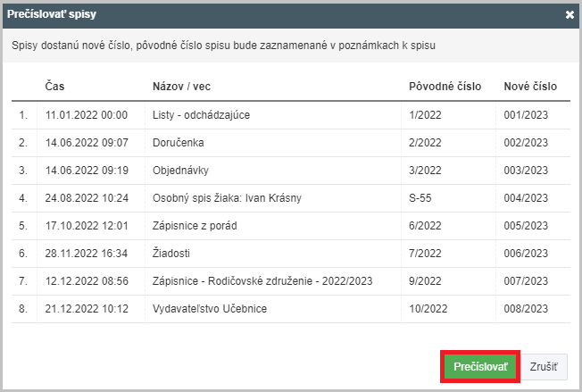Image resolution: width=582 pixels, height=392 pixels.
Task: Select the Zápisnice - Rodičovské združenie row
Action: (291, 281)
